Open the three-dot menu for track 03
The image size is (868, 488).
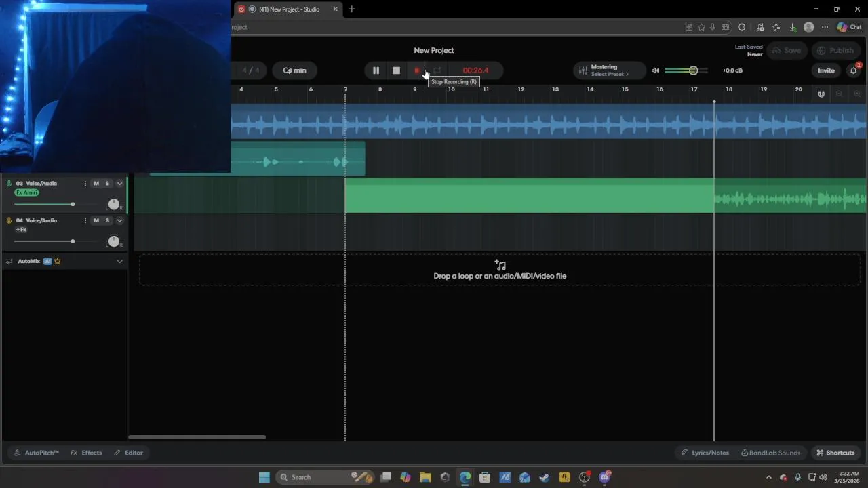click(x=85, y=184)
